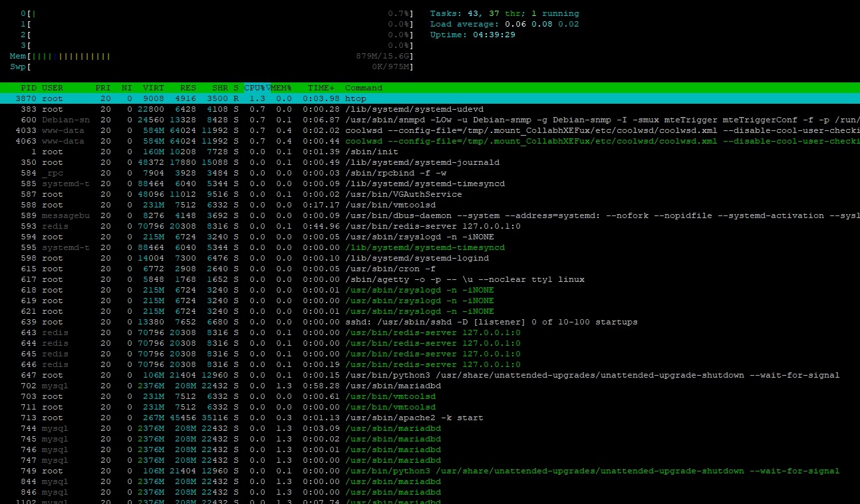The height and width of the screenshot is (504, 860).
Task: Select the snmpd process row
Action: (430, 120)
